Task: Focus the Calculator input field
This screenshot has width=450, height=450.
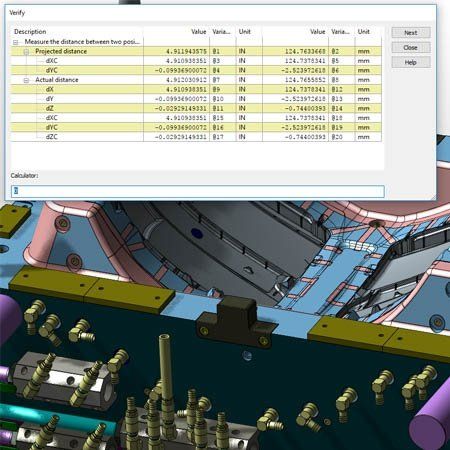Action: 197,191
